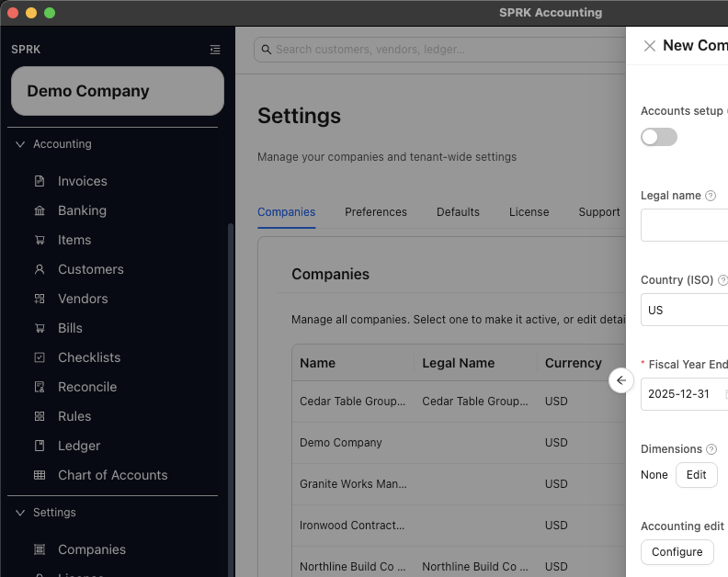
Task: Click the search magnifier icon
Action: click(x=266, y=50)
